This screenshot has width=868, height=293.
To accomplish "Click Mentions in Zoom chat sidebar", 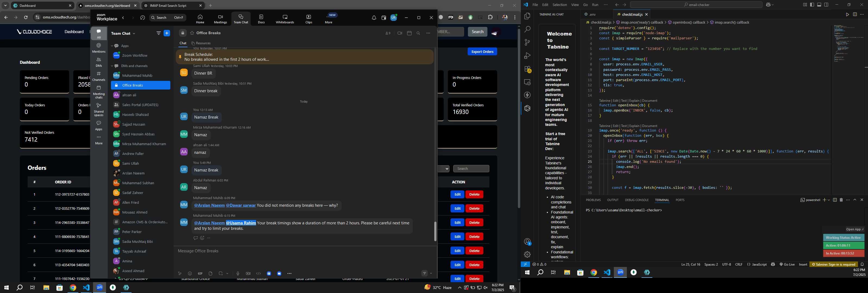I will pyautogui.click(x=99, y=48).
